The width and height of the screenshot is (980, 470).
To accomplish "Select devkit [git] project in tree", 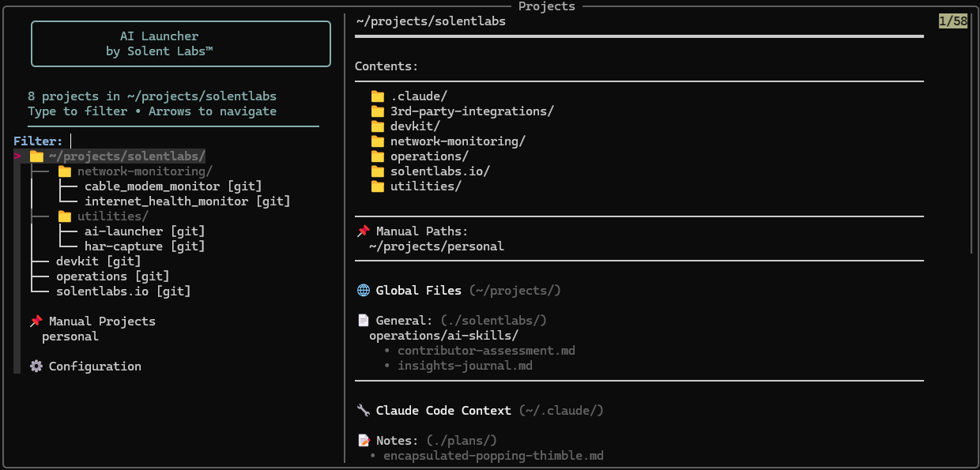I will tap(99, 261).
